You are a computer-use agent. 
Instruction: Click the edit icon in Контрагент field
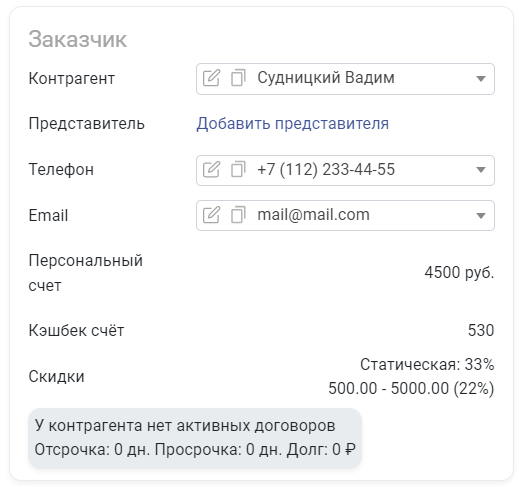coord(211,78)
